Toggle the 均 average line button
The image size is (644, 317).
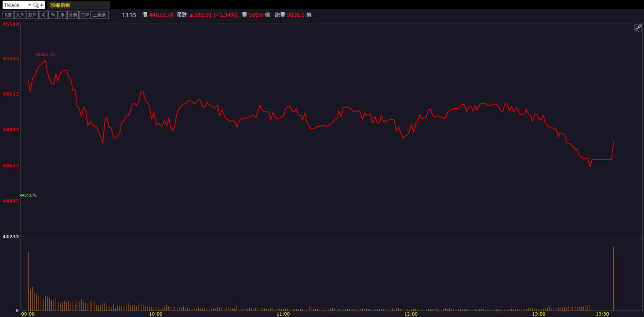pyautogui.click(x=43, y=15)
